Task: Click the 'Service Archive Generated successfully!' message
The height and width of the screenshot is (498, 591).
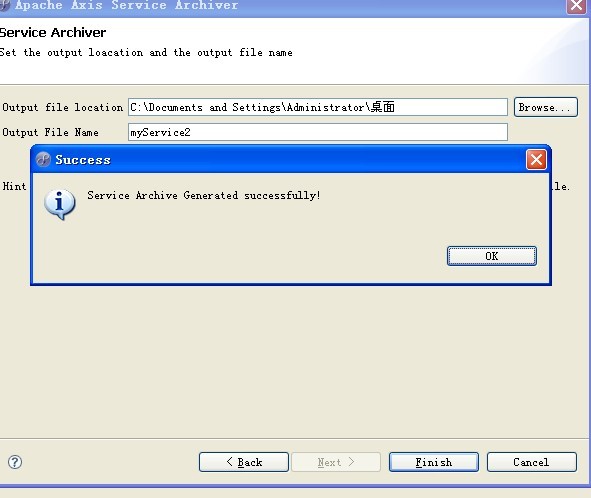Action: point(204,195)
